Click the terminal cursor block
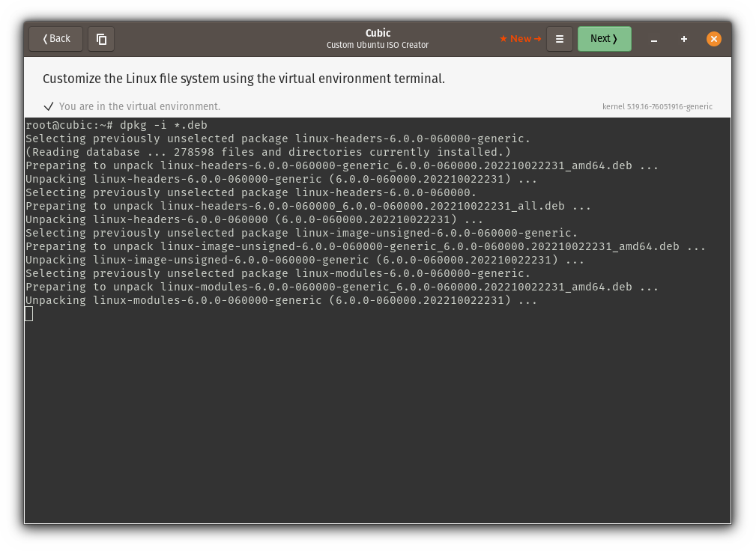This screenshot has width=756, height=551. pyautogui.click(x=28, y=314)
